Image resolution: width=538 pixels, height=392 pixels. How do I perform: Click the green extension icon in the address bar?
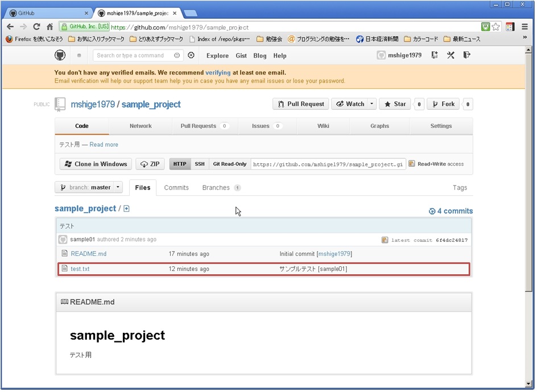point(486,27)
